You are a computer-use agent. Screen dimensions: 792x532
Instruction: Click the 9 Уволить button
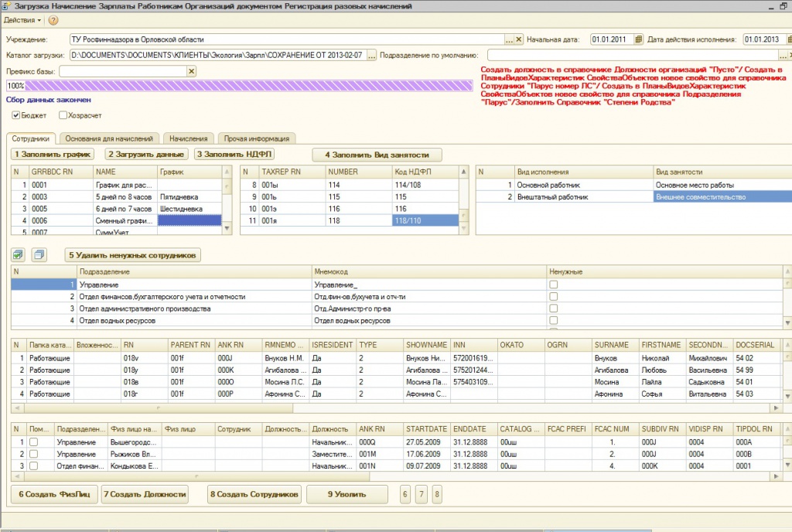[x=347, y=494]
